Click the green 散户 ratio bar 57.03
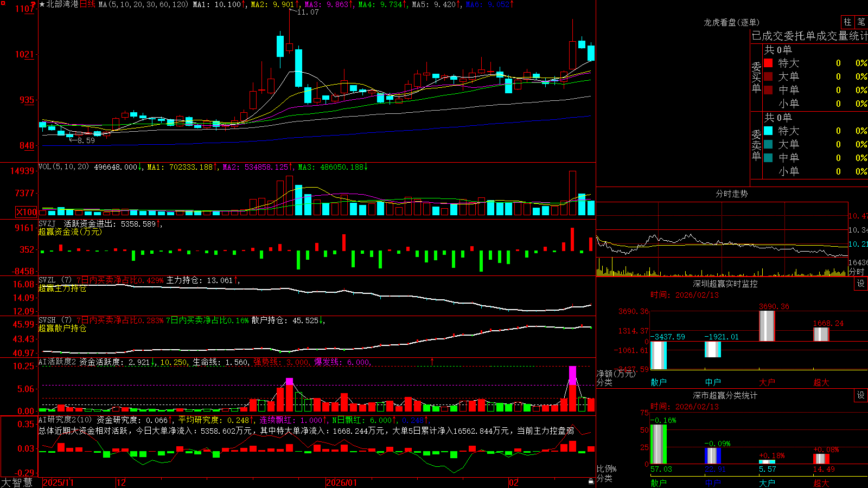This screenshot has height=488, width=868. point(659,445)
